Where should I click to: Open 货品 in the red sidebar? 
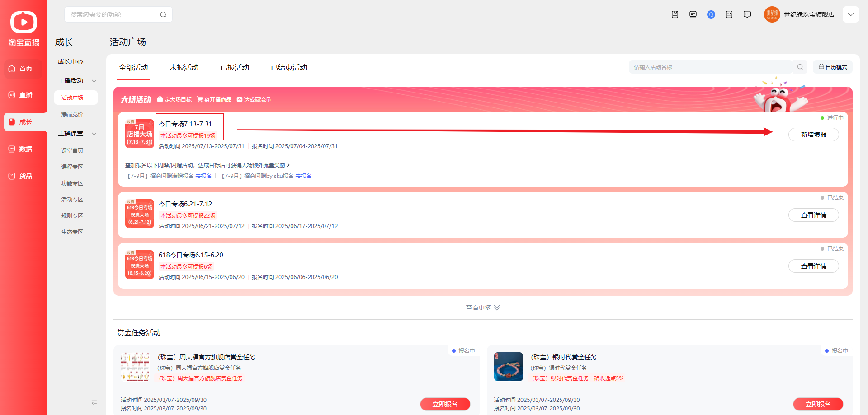(24, 176)
